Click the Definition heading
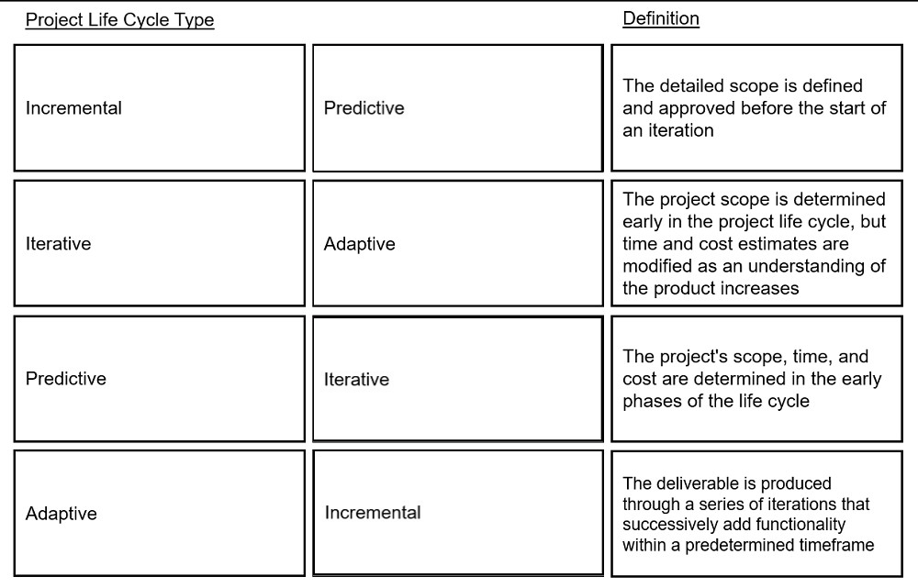This screenshot has height=588, width=918. click(x=661, y=18)
